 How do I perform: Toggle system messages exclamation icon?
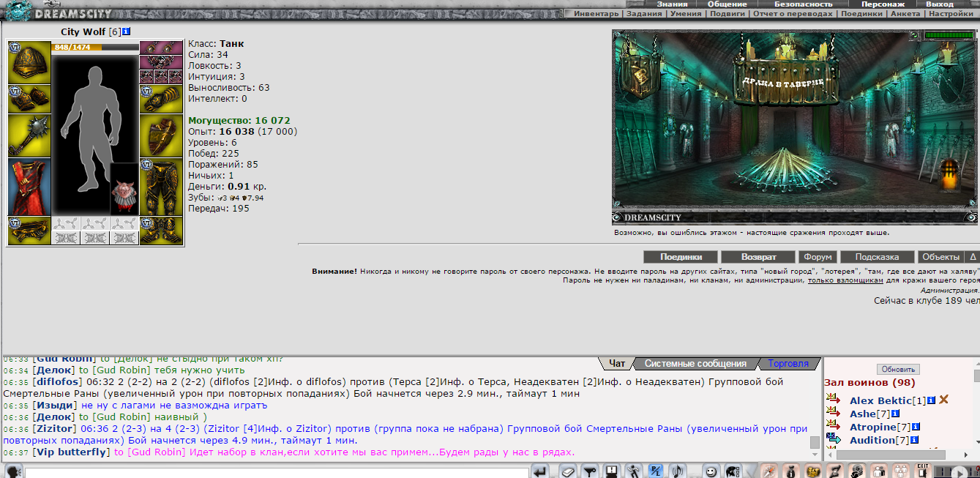pyautogui.click(x=610, y=471)
